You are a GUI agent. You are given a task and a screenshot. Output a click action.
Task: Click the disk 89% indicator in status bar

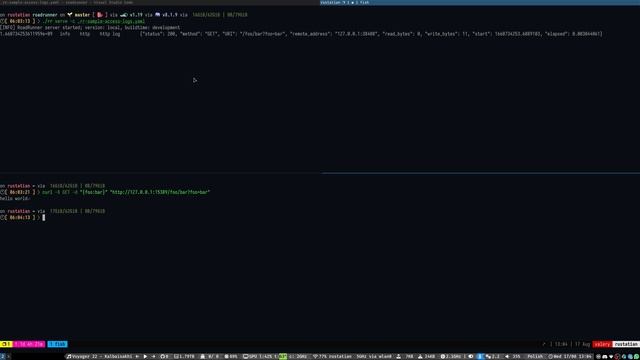click(x=231, y=356)
